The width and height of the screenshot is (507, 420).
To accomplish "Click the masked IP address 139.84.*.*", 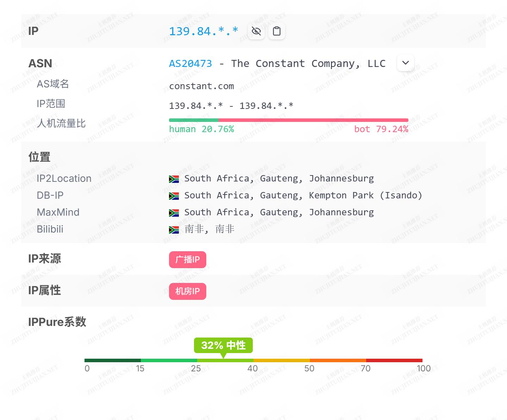I will pos(204,31).
